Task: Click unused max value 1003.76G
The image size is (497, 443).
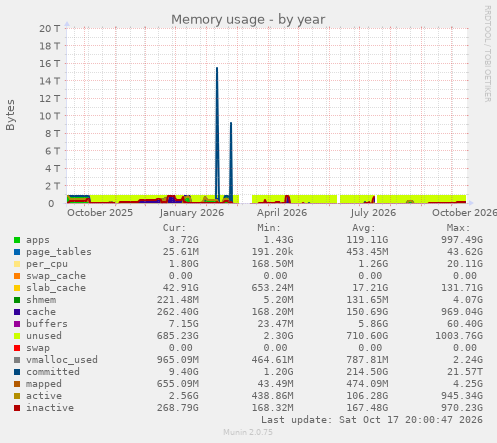Action: point(459,336)
